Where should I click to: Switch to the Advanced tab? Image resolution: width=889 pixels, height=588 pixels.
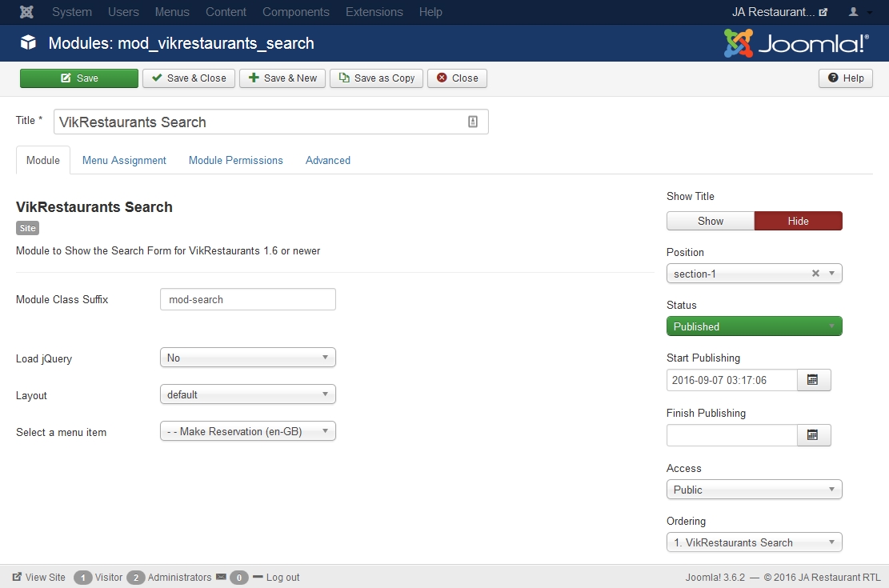[x=328, y=161]
